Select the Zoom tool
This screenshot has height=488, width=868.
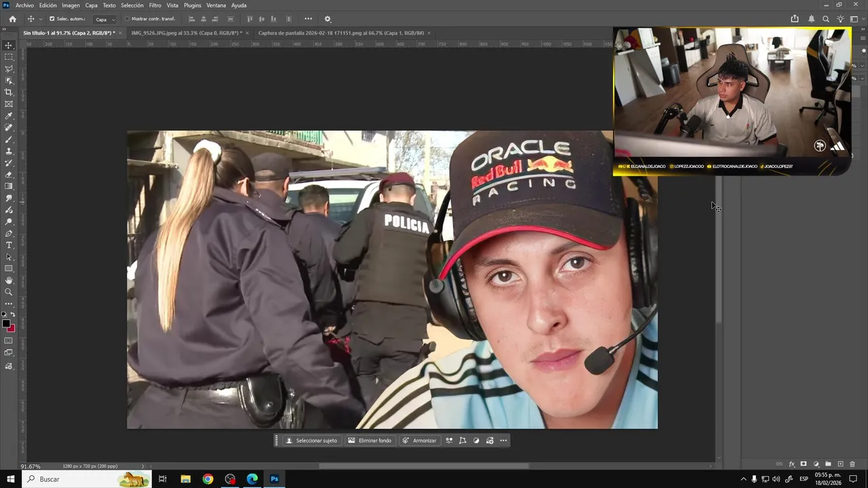pos(9,292)
